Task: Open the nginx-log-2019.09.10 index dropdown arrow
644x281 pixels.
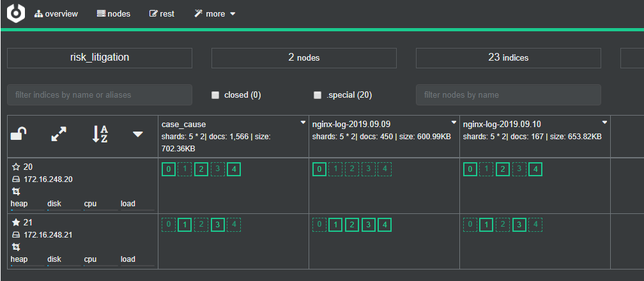Action: (604, 123)
